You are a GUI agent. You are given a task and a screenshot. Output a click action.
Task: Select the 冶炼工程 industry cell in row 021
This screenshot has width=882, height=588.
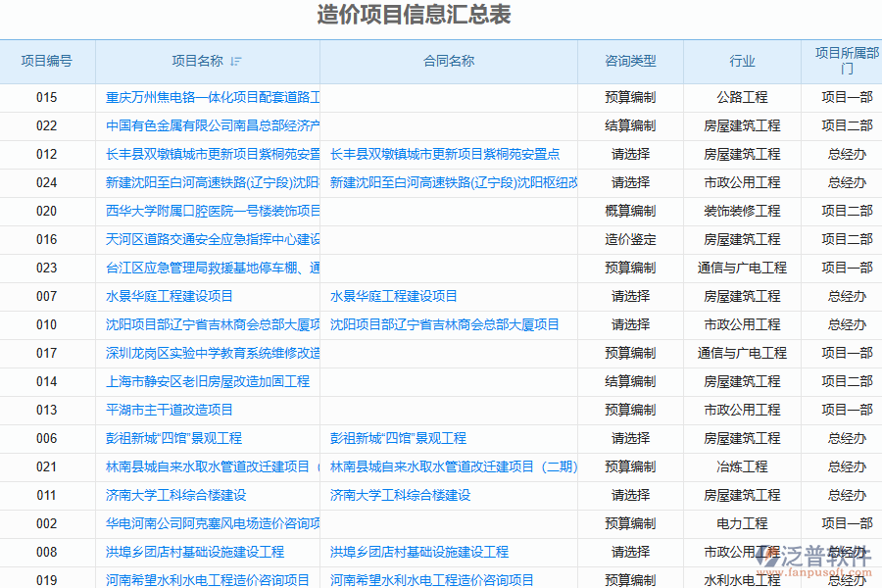point(742,466)
